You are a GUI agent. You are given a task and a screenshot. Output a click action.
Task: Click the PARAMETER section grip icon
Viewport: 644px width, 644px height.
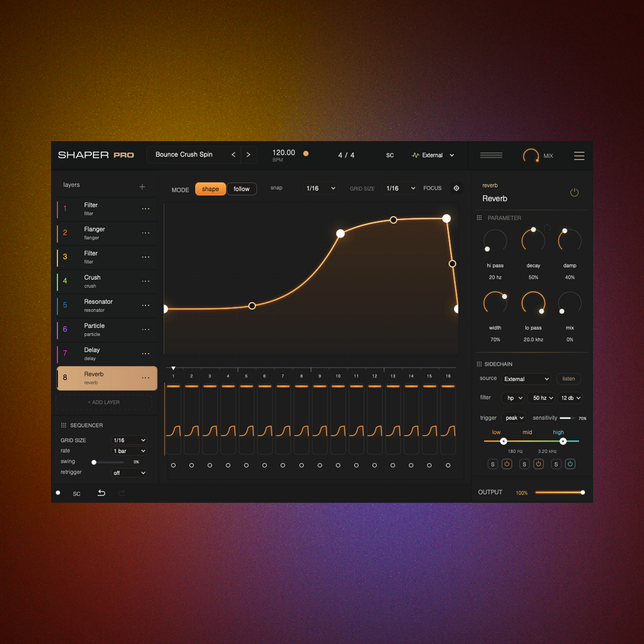[479, 218]
